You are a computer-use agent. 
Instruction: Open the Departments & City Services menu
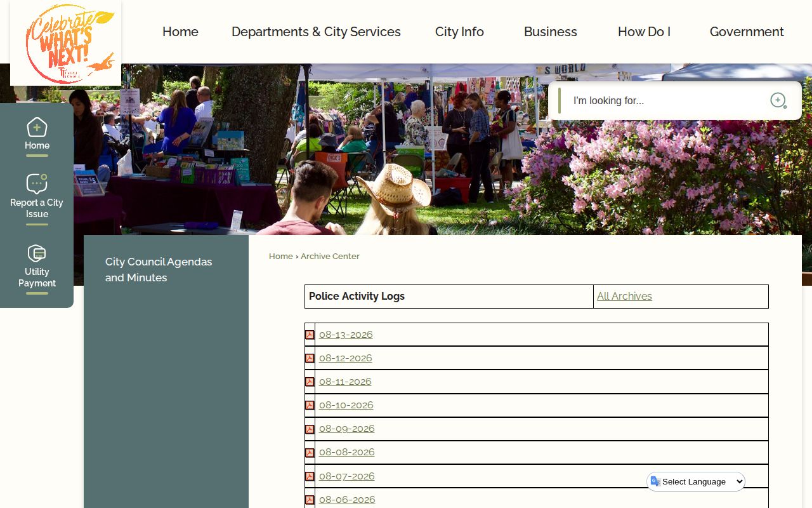[x=316, y=32]
